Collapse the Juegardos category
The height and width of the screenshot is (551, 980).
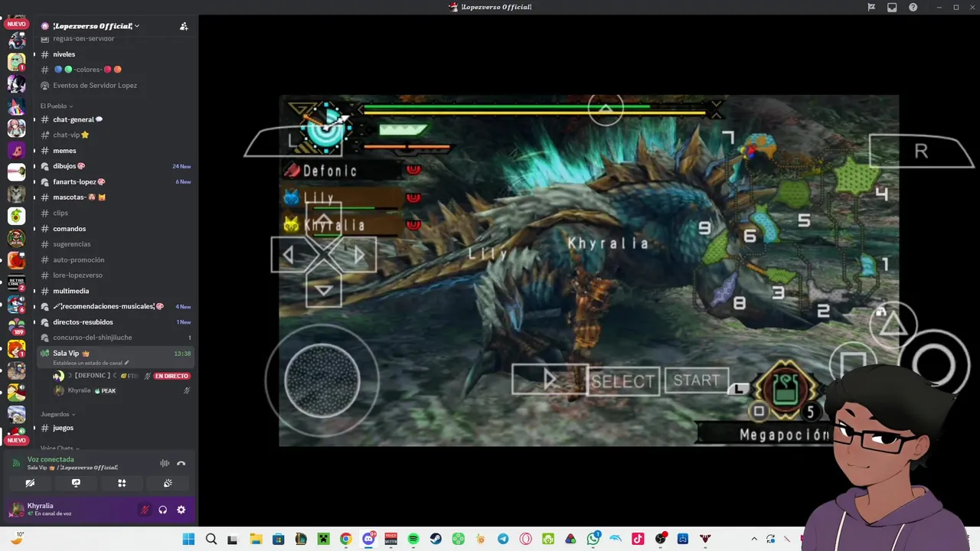click(x=57, y=414)
